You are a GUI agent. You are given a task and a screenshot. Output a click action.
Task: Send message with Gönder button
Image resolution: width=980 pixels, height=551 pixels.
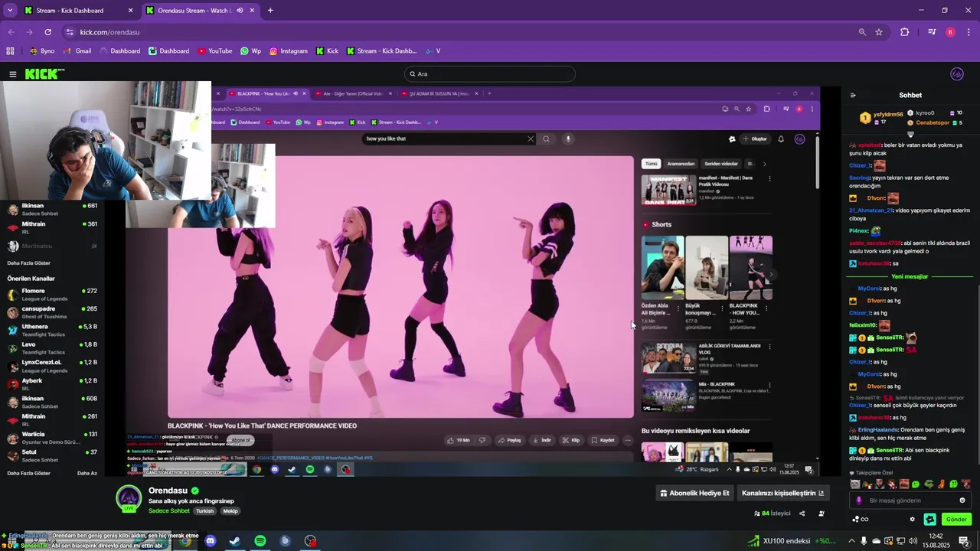click(x=956, y=519)
